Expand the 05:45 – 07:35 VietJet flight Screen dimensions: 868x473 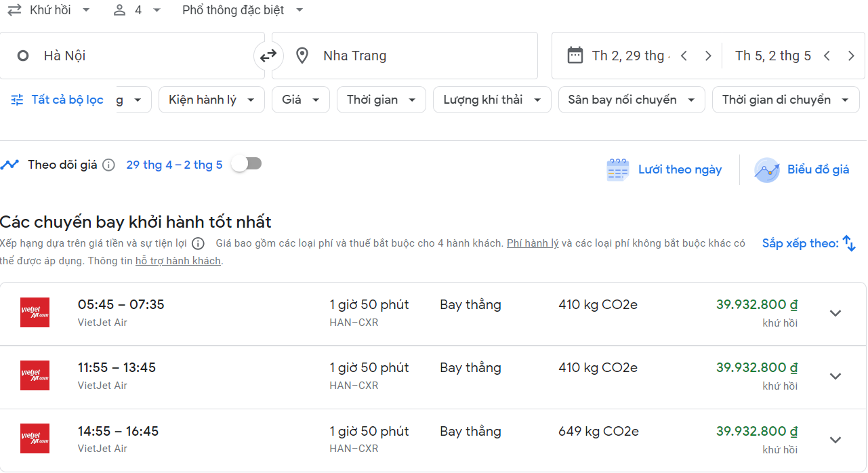point(835,313)
